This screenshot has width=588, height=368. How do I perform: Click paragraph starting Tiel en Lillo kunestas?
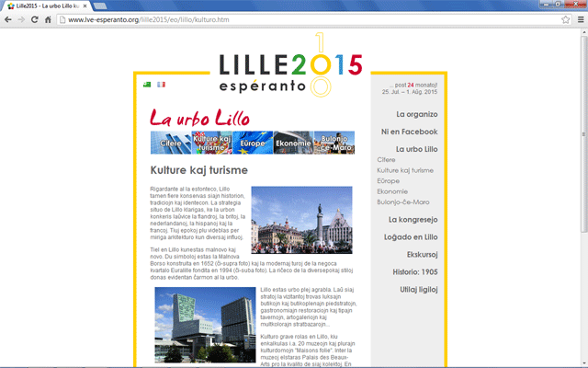[251, 263]
